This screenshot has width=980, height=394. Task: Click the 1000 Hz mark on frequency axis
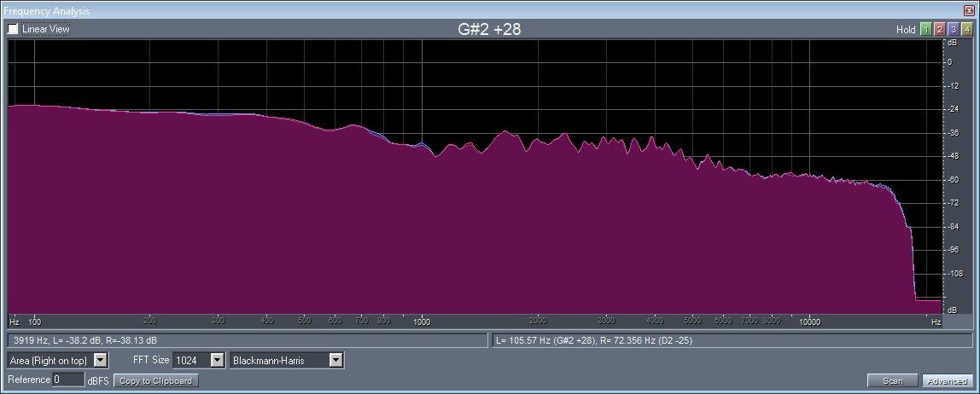coord(421,322)
